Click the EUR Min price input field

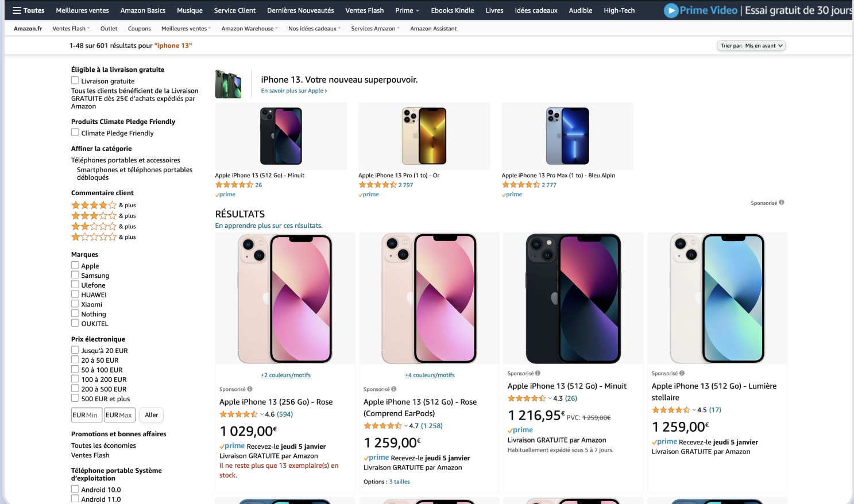(86, 415)
